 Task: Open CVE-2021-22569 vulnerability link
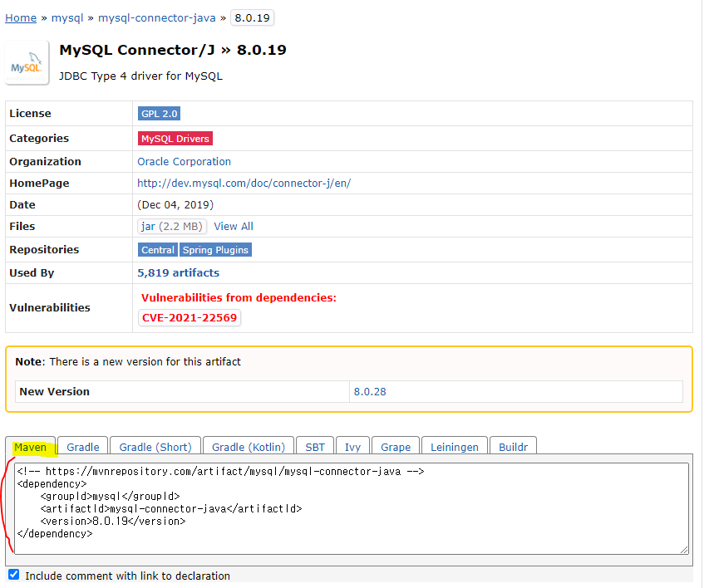click(x=190, y=318)
